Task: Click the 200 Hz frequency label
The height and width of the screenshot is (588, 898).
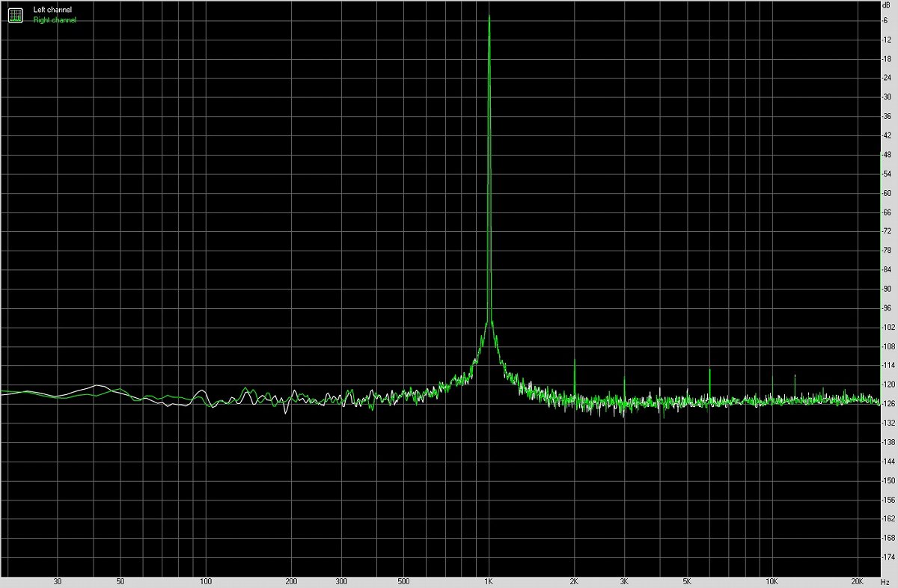Action: (x=292, y=581)
